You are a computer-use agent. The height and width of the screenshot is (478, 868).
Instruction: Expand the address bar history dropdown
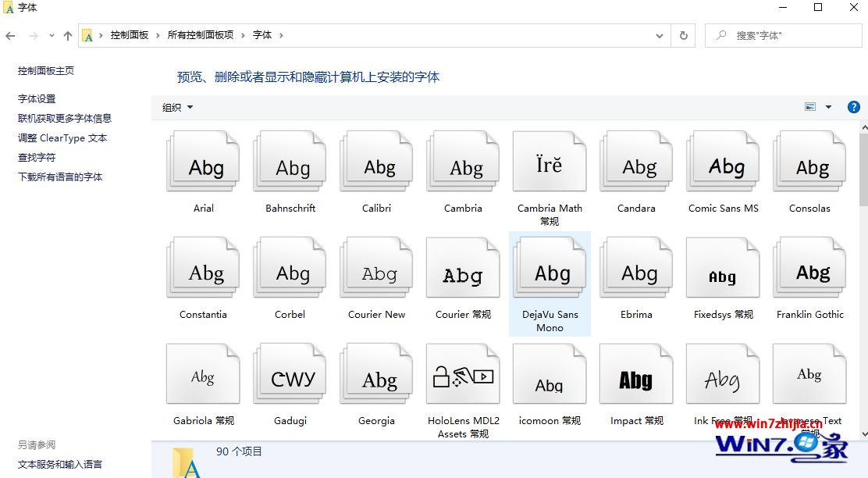pos(660,35)
